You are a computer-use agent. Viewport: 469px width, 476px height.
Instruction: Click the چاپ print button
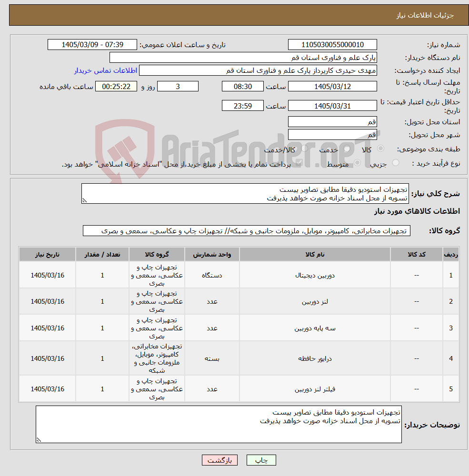[x=261, y=460]
